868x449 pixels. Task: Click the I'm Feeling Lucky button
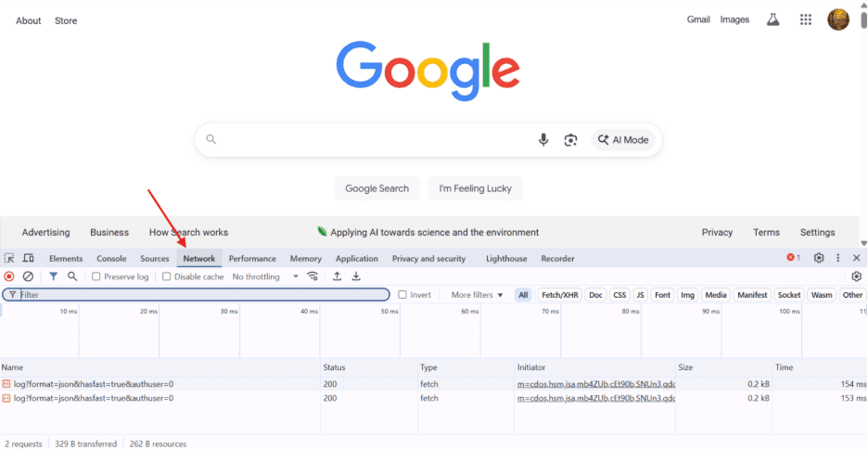coord(475,188)
